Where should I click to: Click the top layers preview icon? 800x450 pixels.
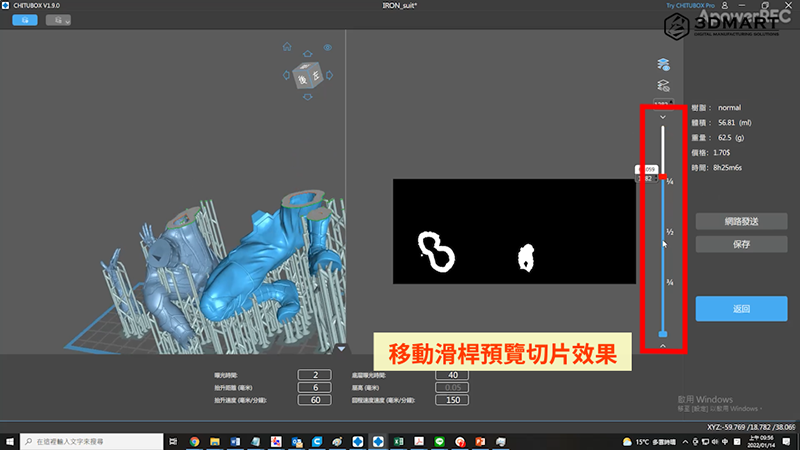662,64
